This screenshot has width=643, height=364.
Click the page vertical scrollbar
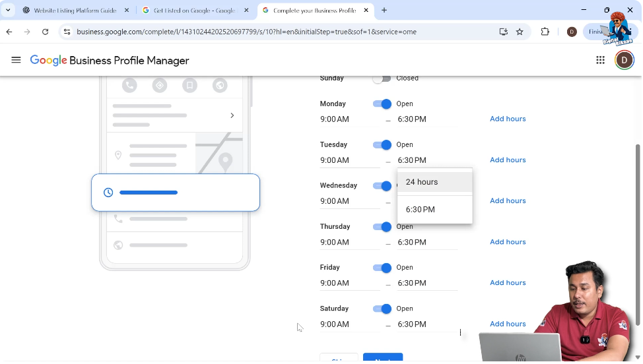638,235
